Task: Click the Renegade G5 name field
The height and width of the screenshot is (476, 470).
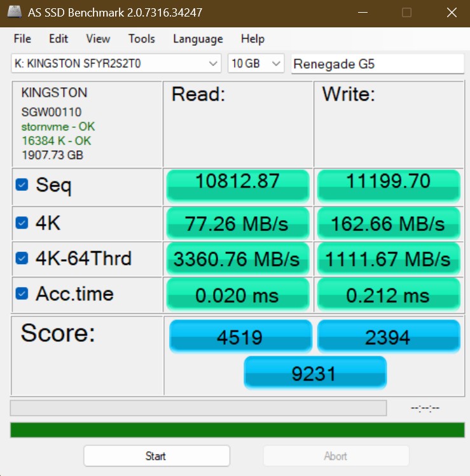Action: [x=377, y=64]
